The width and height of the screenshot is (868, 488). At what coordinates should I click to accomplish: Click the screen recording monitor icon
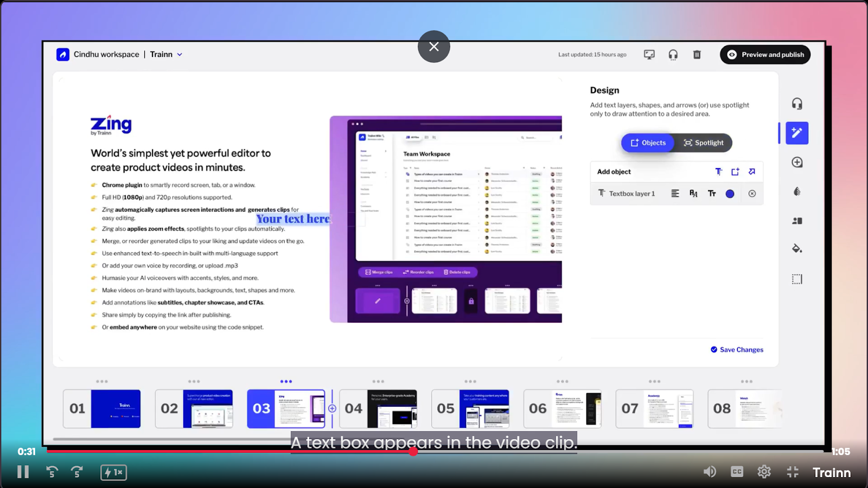[649, 54]
